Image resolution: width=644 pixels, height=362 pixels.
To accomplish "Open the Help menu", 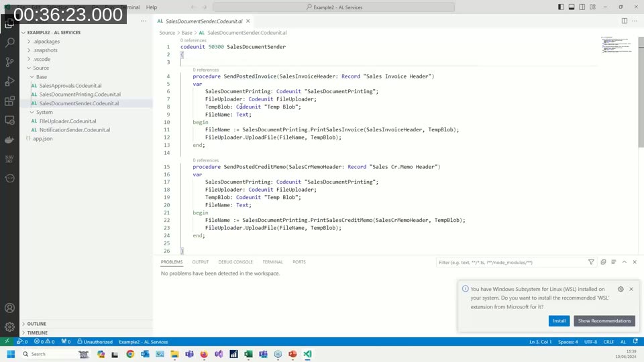I will (x=152, y=7).
